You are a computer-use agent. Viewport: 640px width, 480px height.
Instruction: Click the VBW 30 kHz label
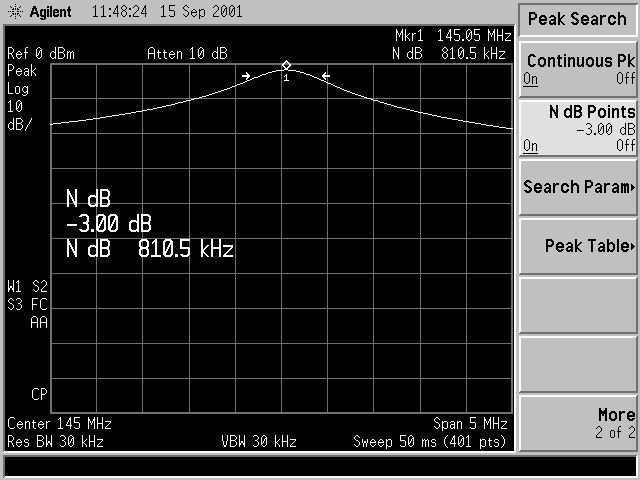[259, 442]
